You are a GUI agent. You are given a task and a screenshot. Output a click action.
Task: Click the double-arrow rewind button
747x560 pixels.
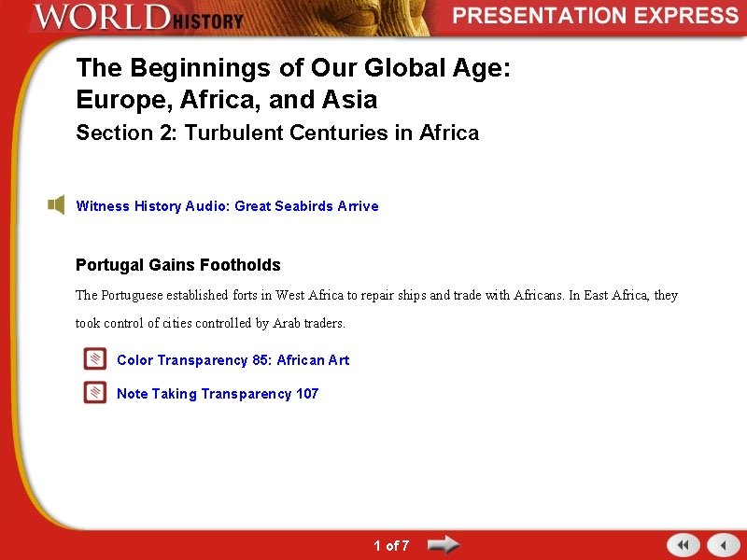coord(684,545)
